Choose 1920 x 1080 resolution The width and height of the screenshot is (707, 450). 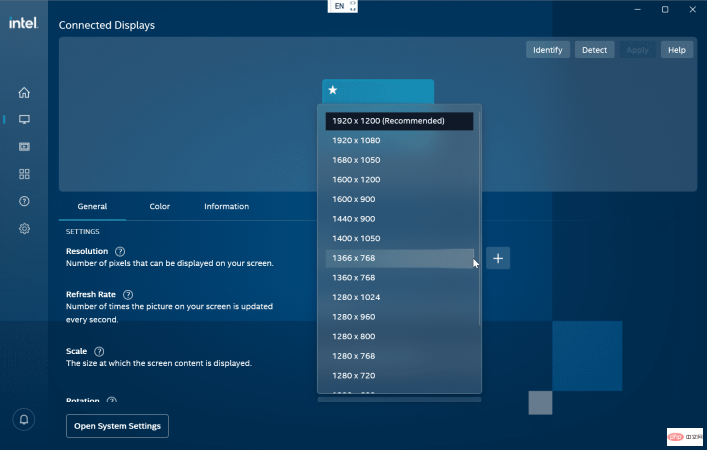pos(399,140)
